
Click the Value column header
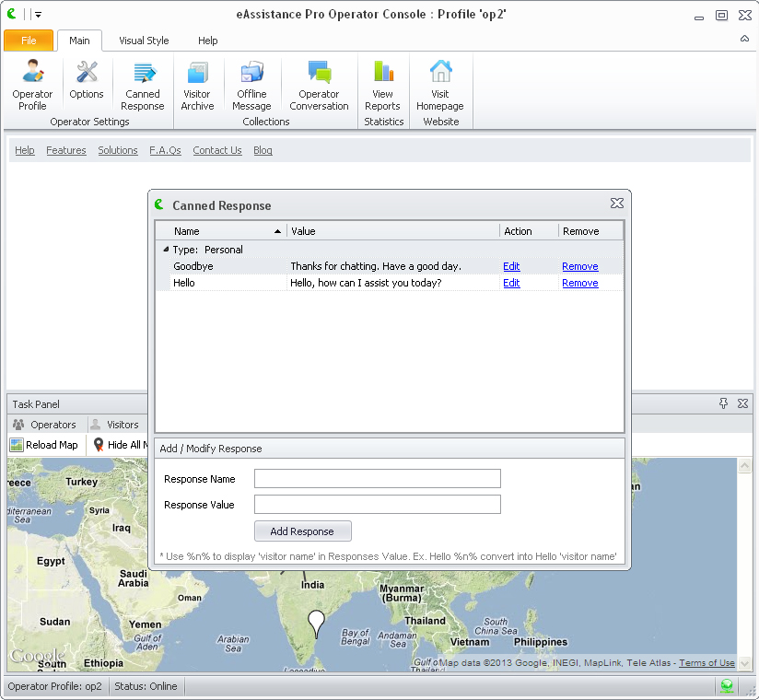point(393,231)
